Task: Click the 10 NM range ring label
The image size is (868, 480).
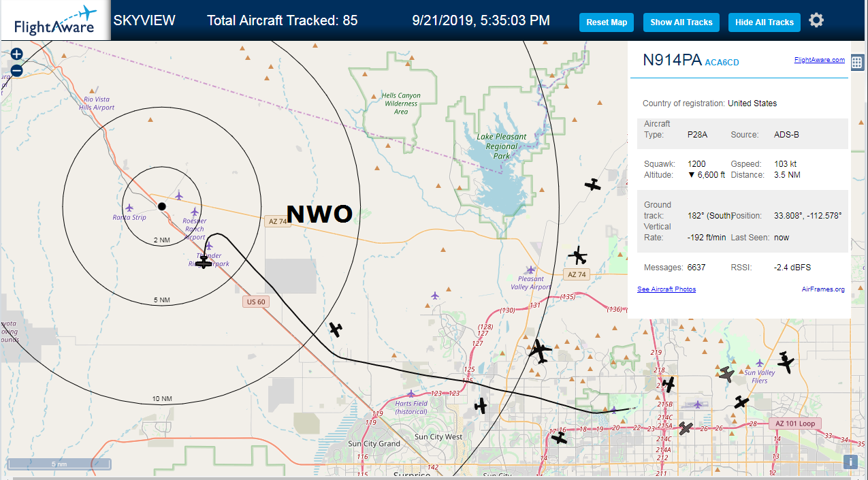Action: (161, 399)
